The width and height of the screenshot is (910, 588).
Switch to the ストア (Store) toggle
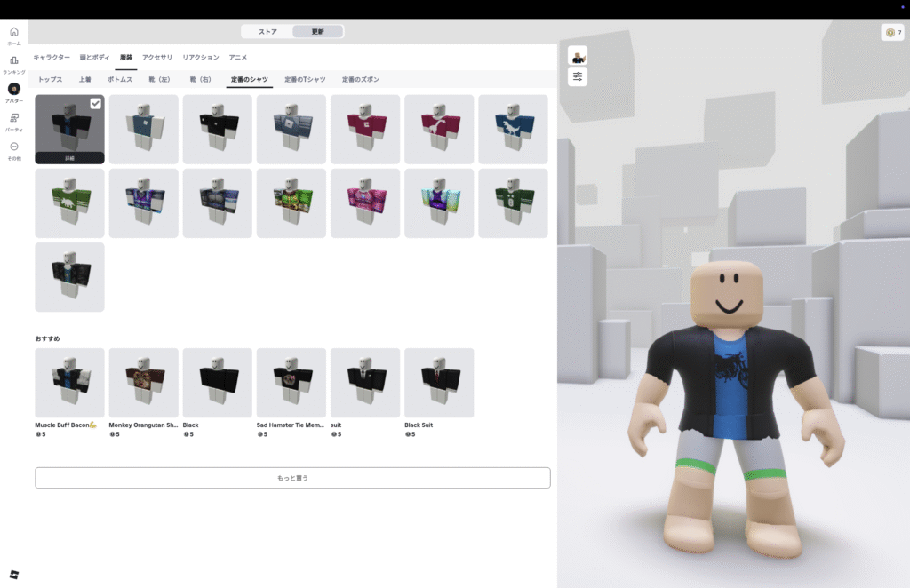click(267, 32)
